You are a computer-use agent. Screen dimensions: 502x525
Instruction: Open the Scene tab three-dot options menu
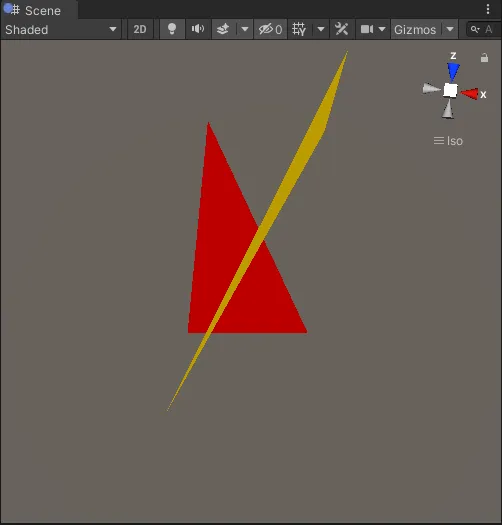488,9
